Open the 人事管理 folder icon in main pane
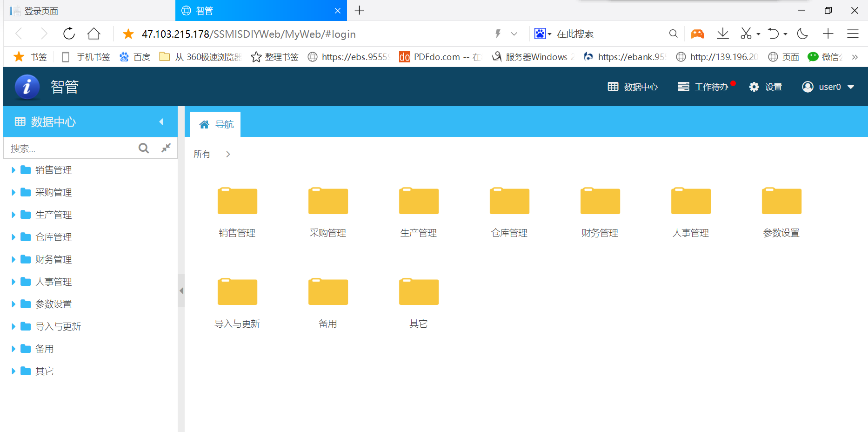The image size is (868, 432). coord(691,201)
